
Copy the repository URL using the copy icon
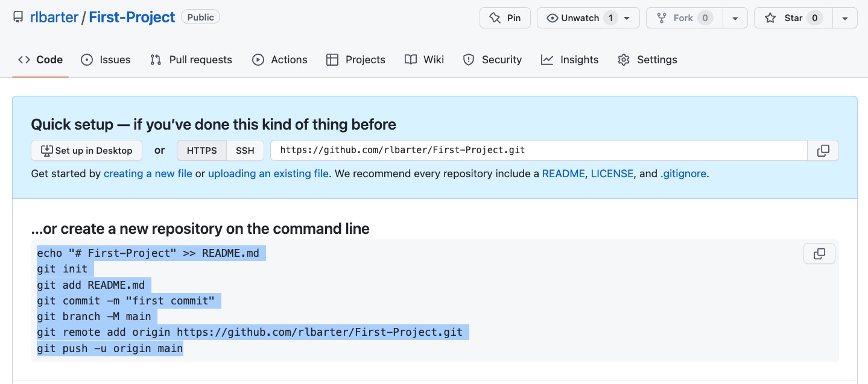coord(823,150)
